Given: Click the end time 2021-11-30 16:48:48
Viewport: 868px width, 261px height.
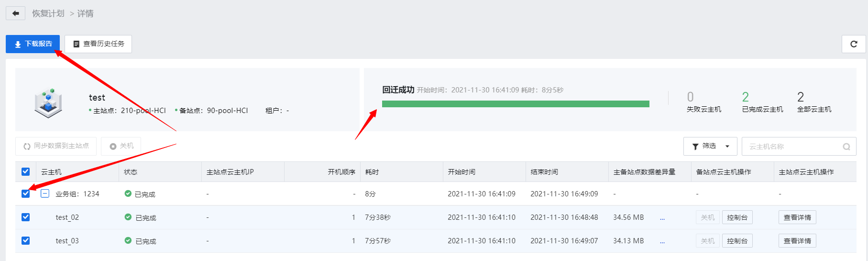Looking at the screenshot, I should coord(564,217).
